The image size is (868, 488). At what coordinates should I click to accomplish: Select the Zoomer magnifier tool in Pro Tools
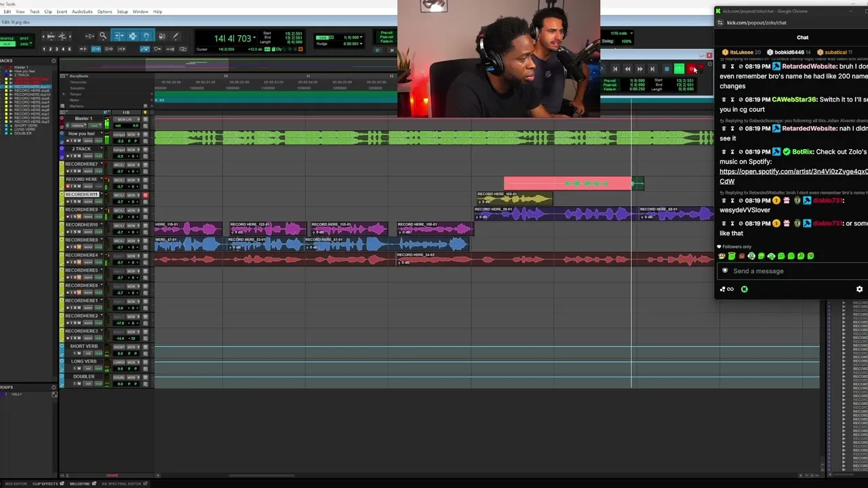(103, 36)
